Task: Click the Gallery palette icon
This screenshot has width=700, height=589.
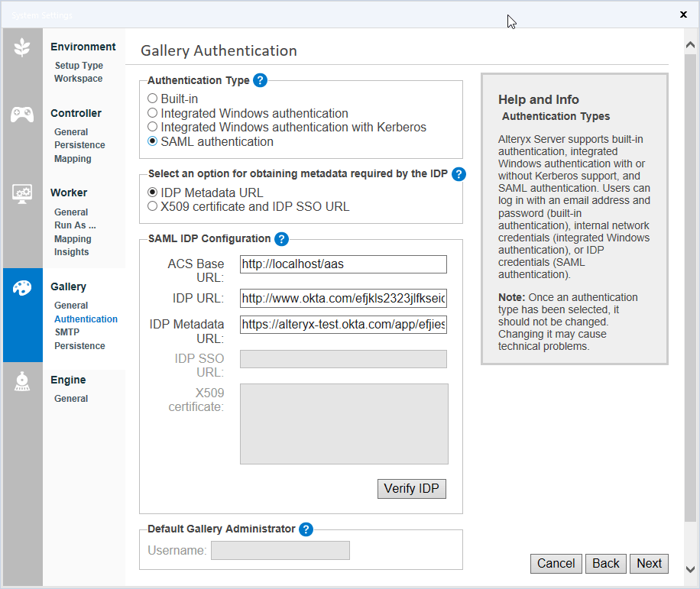Action: pyautogui.click(x=22, y=288)
